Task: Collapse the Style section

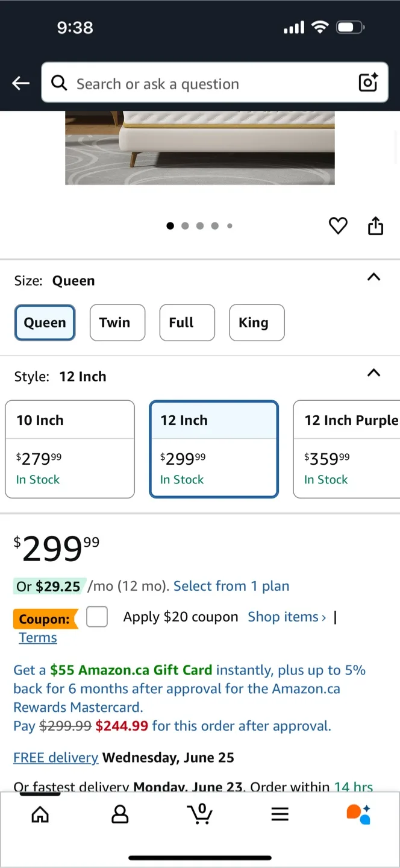Action: click(x=373, y=373)
